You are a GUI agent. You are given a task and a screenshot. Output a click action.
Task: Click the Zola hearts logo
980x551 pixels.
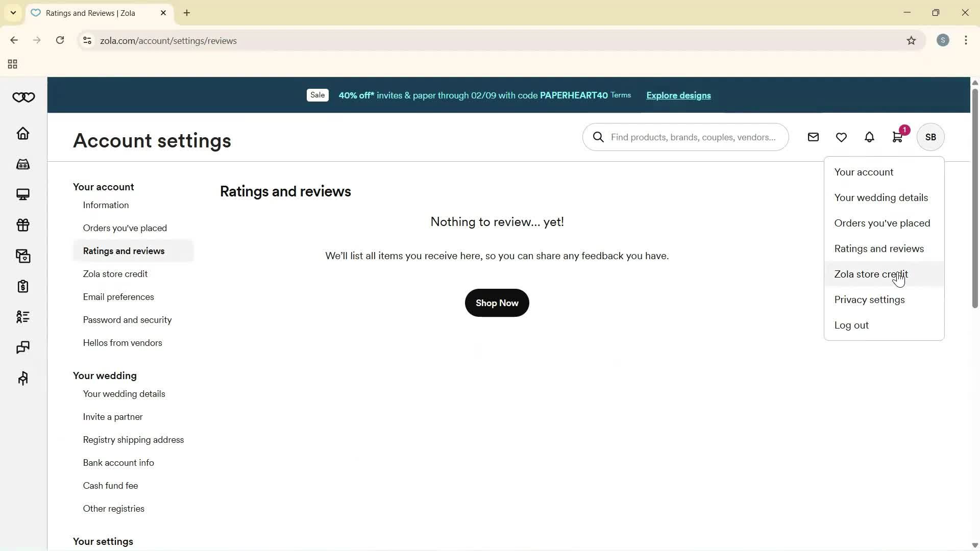pyautogui.click(x=23, y=97)
